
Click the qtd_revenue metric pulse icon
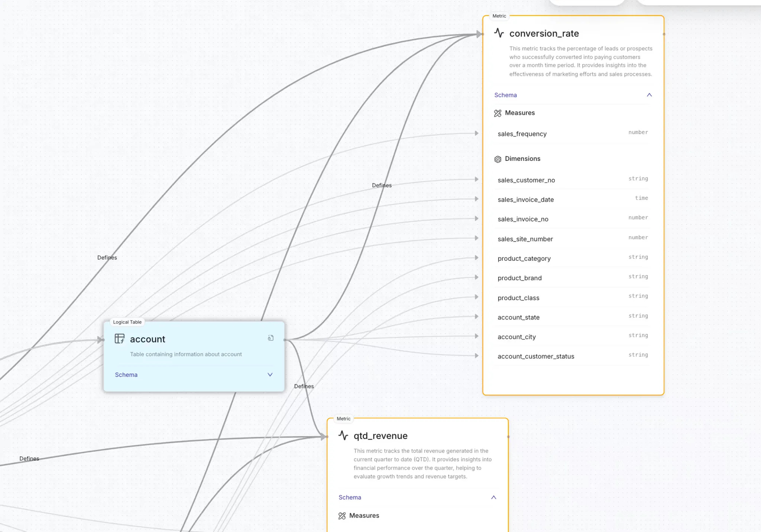[343, 435]
